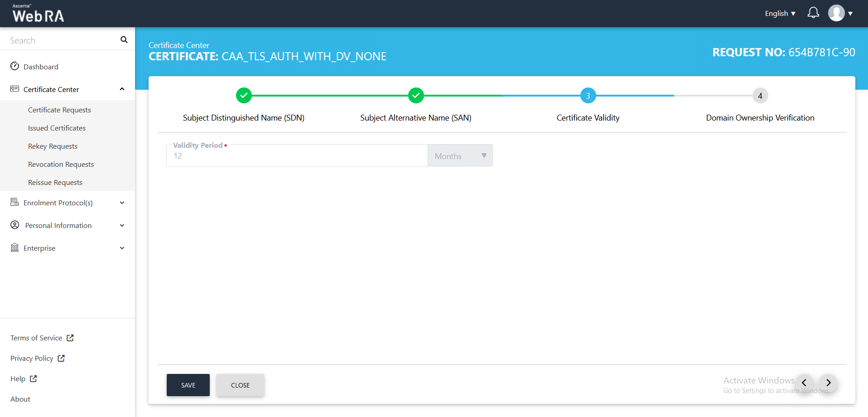Open Revocation Requests page

[x=61, y=164]
